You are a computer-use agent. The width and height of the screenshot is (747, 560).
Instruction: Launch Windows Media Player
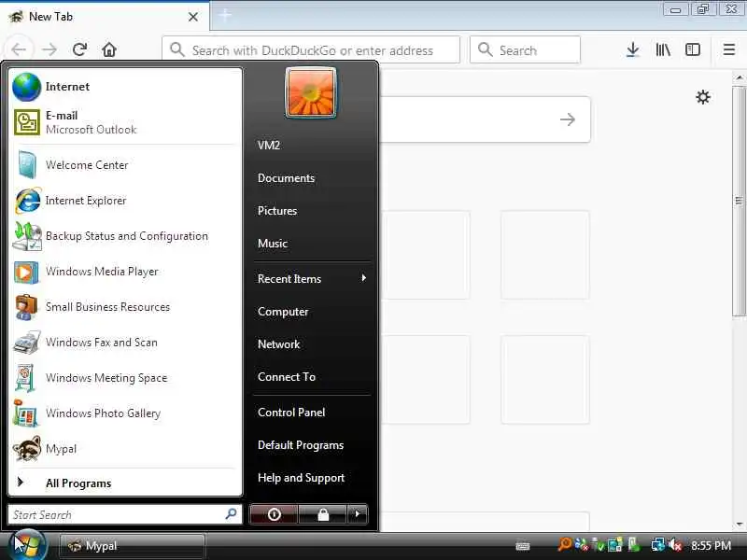coord(125,272)
